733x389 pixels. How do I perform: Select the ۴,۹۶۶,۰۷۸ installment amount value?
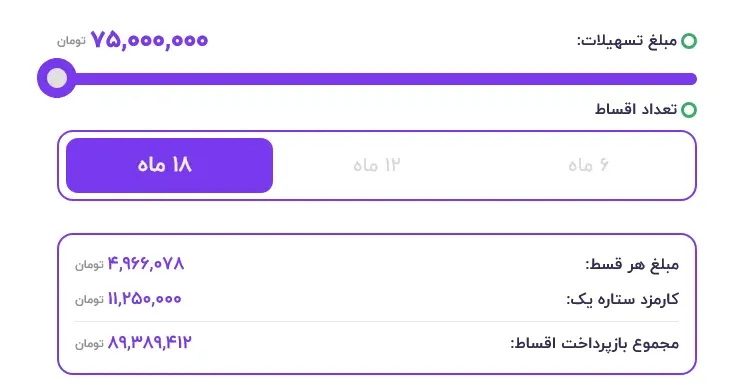click(146, 264)
